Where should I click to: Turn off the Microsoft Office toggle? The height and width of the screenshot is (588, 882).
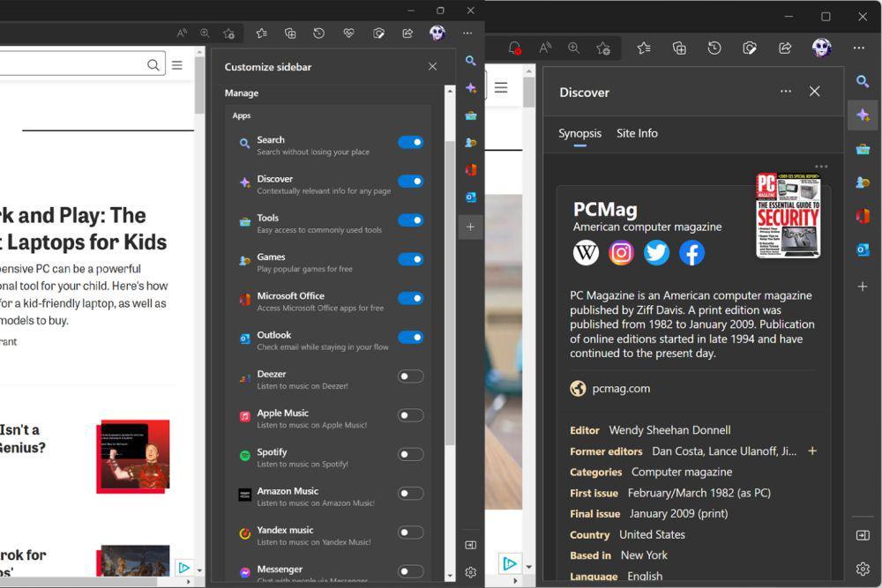point(411,299)
